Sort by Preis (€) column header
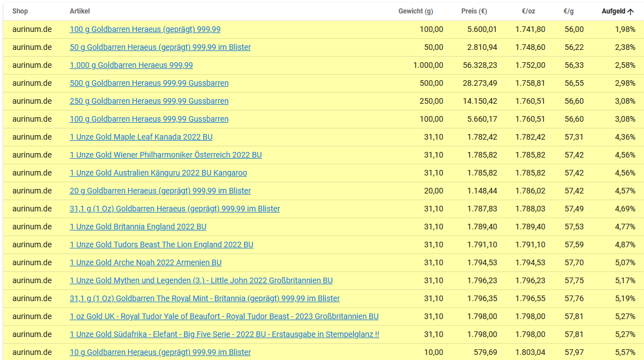Viewport: 644px width, 360px height. tap(474, 12)
